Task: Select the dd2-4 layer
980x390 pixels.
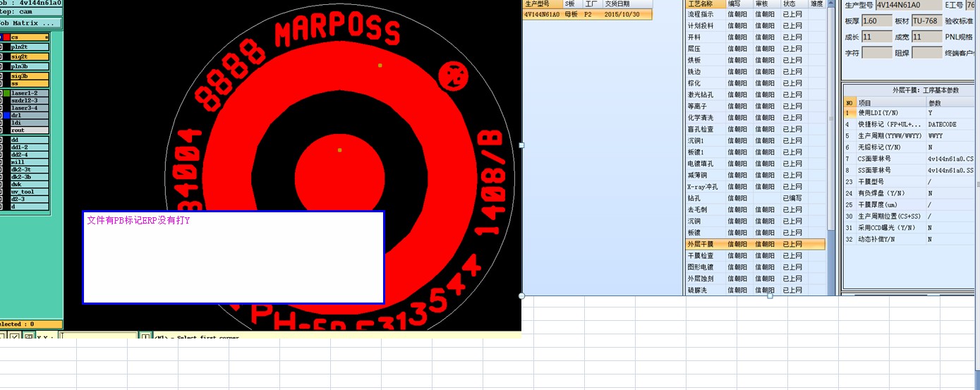Action: (x=29, y=154)
